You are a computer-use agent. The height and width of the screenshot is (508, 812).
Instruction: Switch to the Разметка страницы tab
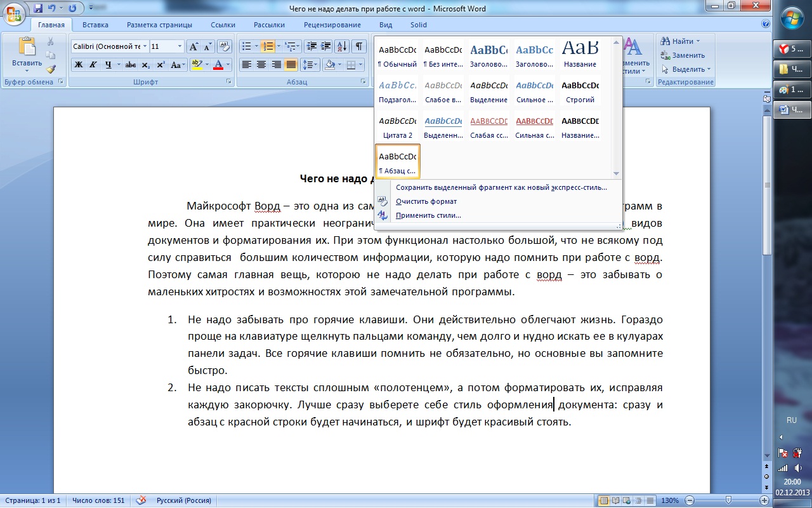coord(159,25)
